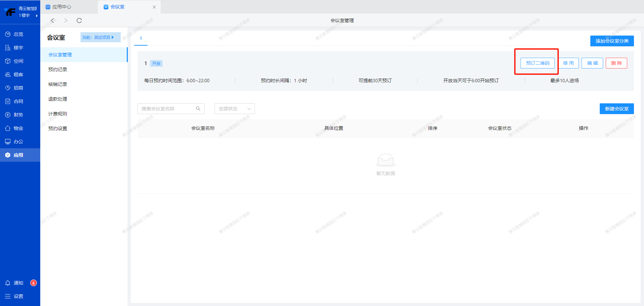Click the 预订二维码 button
Screen dimensions: 644x306
pyautogui.click(x=537, y=63)
